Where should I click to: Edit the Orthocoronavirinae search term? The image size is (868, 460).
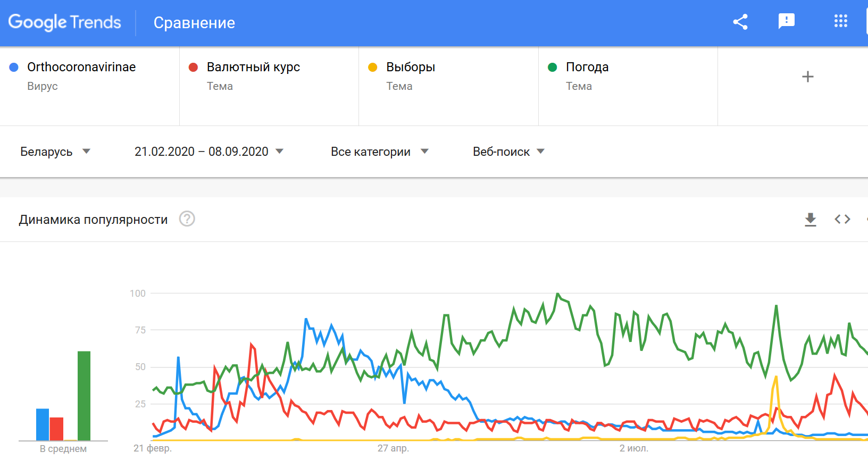pyautogui.click(x=81, y=67)
